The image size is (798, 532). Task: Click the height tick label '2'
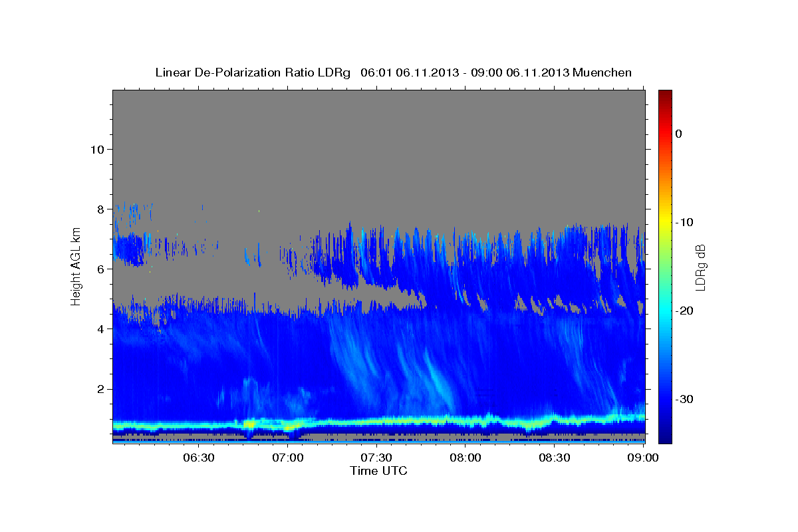[x=100, y=389]
